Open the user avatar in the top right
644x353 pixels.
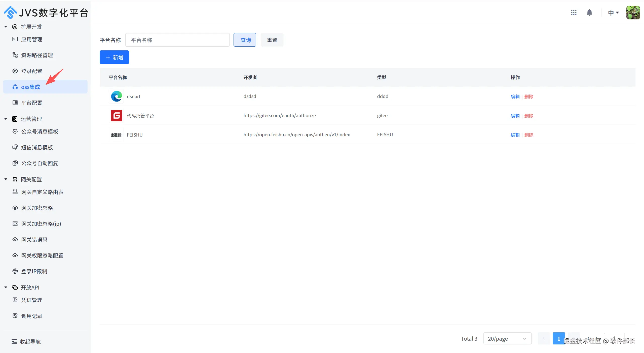633,13
